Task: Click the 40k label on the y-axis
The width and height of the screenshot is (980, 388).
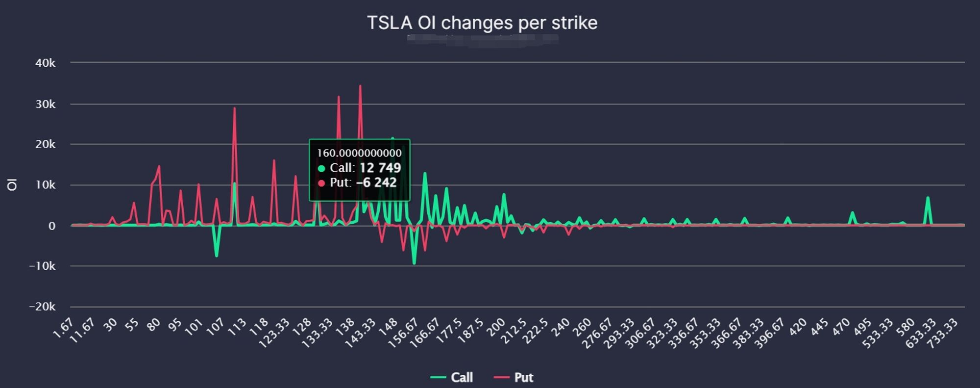Action: (46, 63)
